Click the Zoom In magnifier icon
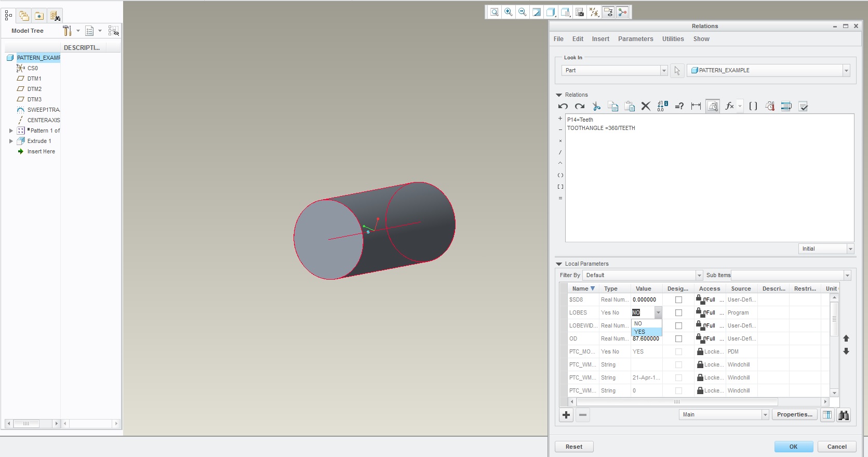868x457 pixels. (509, 12)
